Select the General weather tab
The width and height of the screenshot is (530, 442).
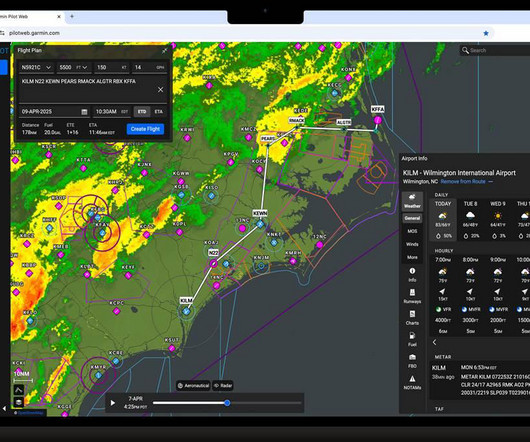coord(412,218)
